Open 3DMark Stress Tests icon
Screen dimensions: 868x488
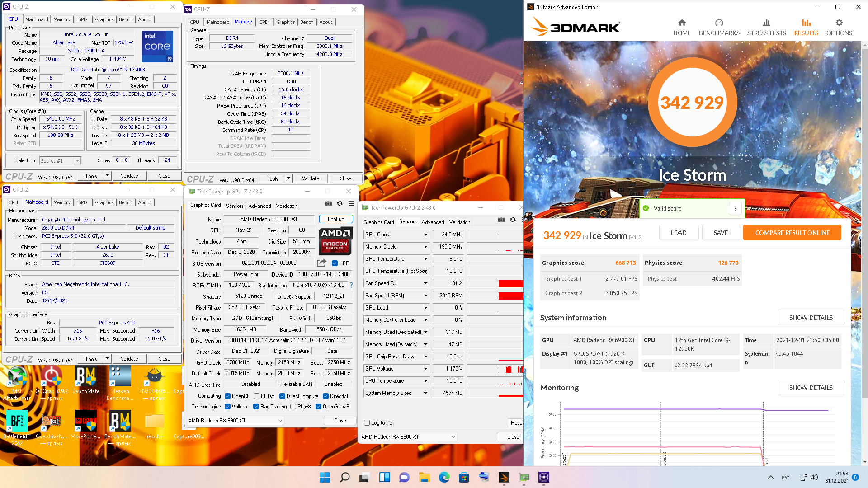(x=766, y=23)
